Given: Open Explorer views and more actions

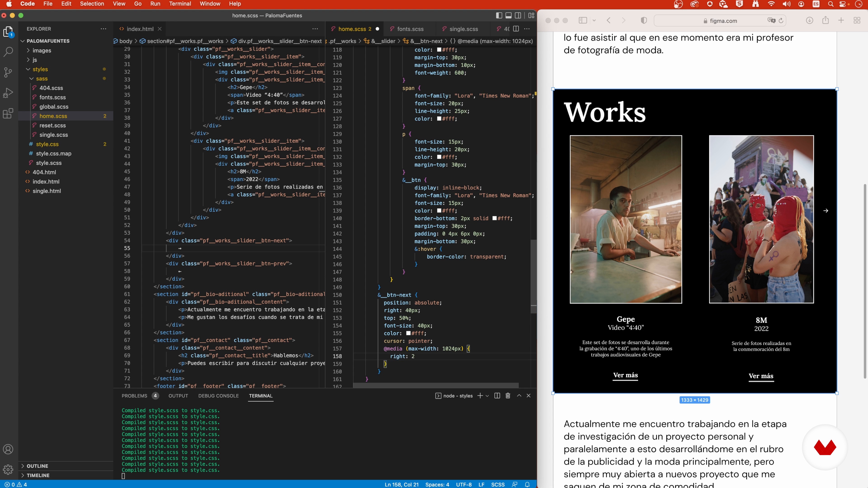Looking at the screenshot, I should click(103, 29).
